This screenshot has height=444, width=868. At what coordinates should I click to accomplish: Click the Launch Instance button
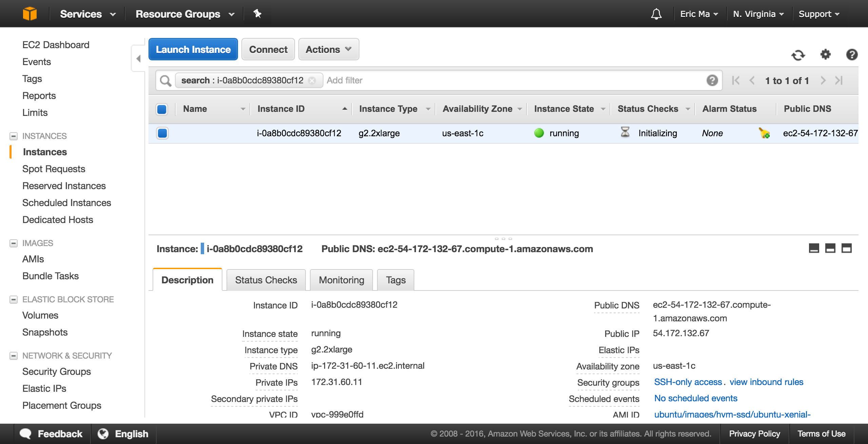pyautogui.click(x=193, y=49)
